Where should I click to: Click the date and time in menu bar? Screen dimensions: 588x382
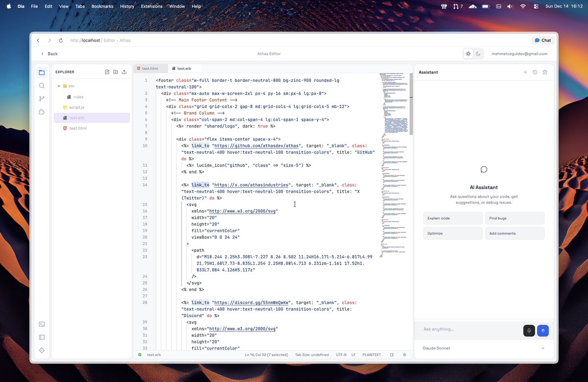coord(563,6)
